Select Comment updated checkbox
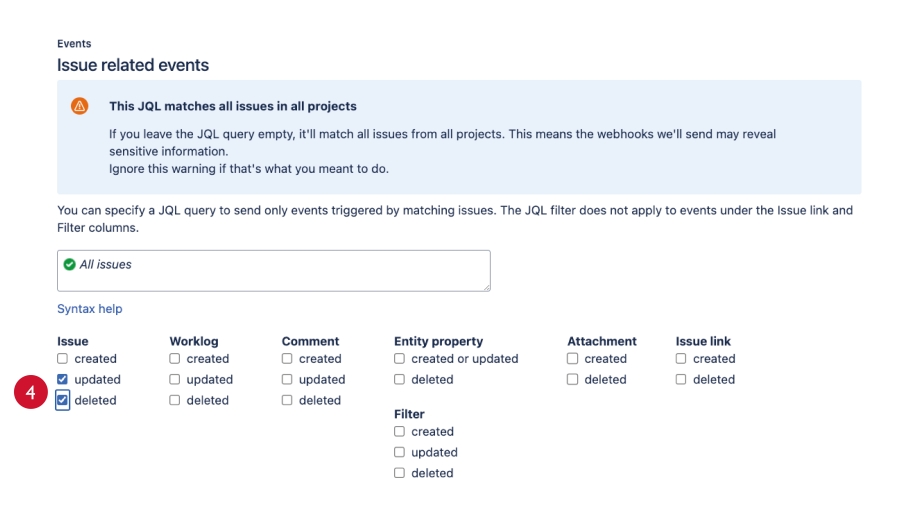This screenshot has height=517, width=920. pyautogui.click(x=287, y=379)
